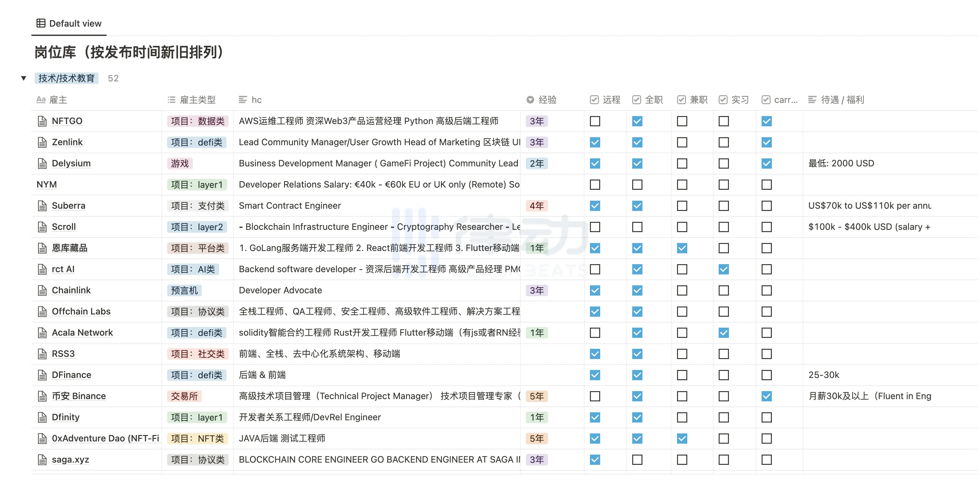This screenshot has height=486, width=980.
Task: Click the Aa title icon of 雇主 column
Action: point(41,100)
